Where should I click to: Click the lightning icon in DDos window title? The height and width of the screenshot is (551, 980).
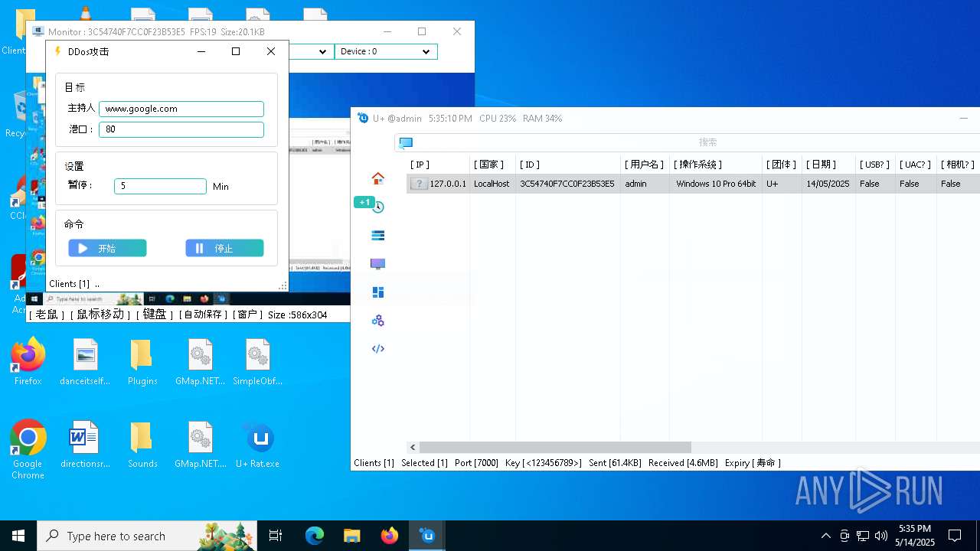point(57,51)
